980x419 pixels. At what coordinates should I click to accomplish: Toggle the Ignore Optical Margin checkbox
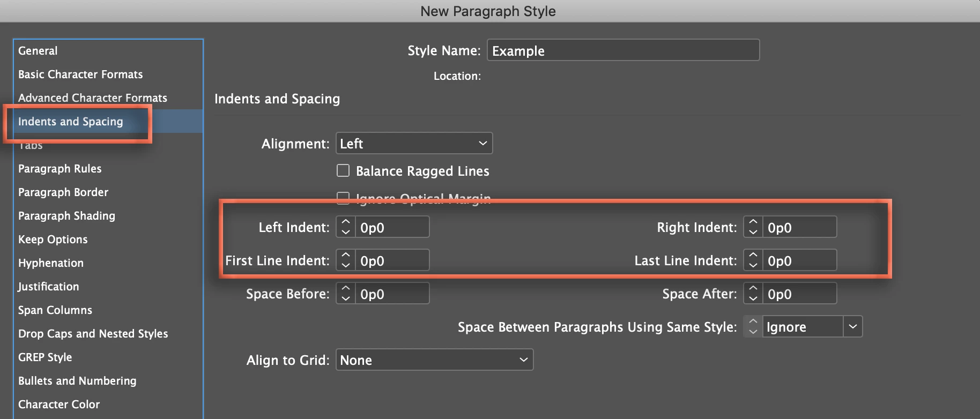pos(343,197)
